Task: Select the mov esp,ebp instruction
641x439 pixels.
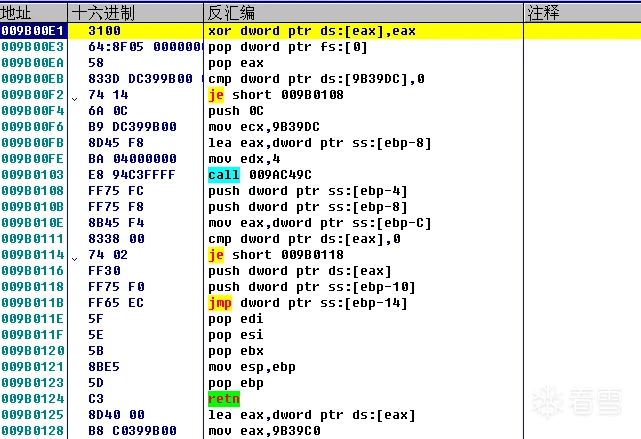Action: tap(254, 366)
